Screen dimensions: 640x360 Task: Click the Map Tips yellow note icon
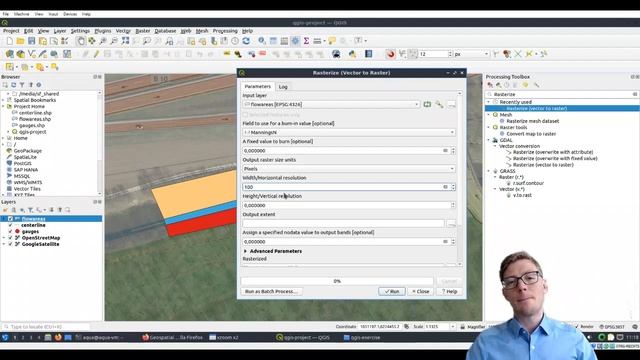(332, 41)
